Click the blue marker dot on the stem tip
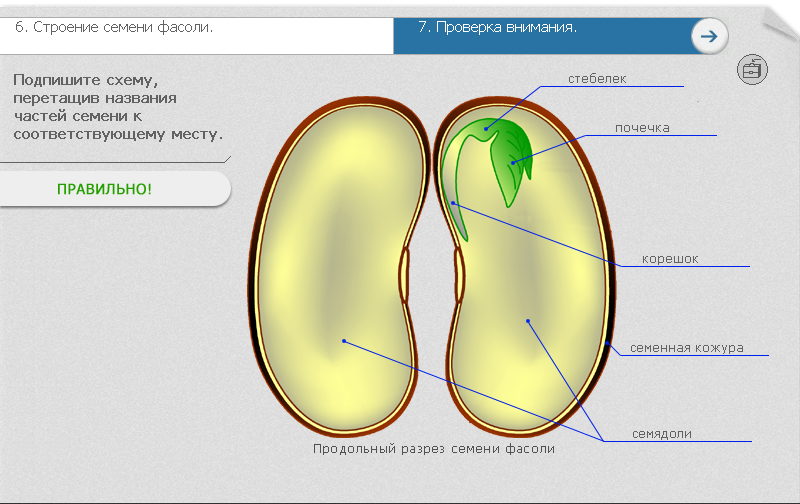This screenshot has height=504, width=800. point(486,127)
